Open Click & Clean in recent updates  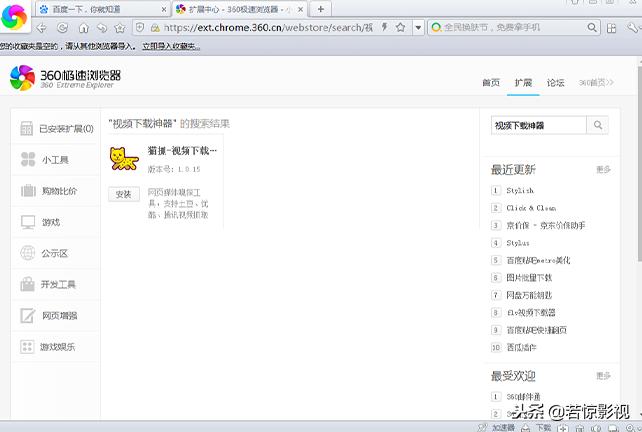coord(531,208)
